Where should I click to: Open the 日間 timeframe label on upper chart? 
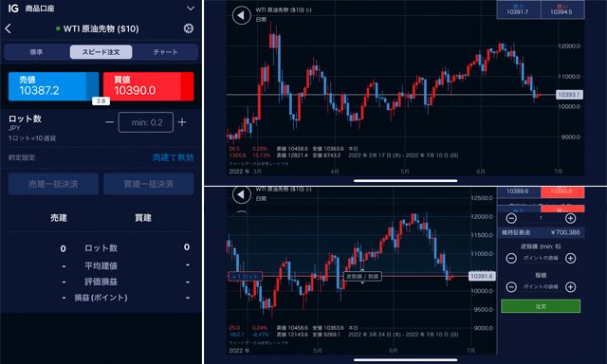pyautogui.click(x=261, y=19)
